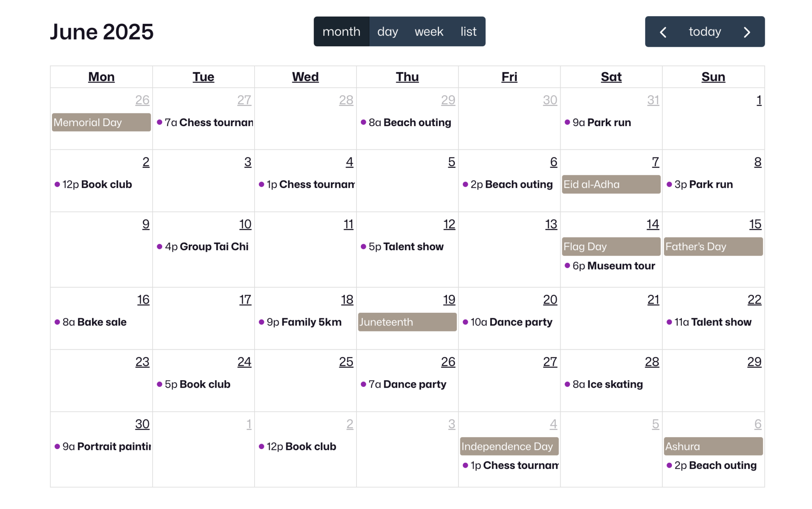This screenshot has height=509, width=812.
Task: Click the today button
Action: pos(705,32)
